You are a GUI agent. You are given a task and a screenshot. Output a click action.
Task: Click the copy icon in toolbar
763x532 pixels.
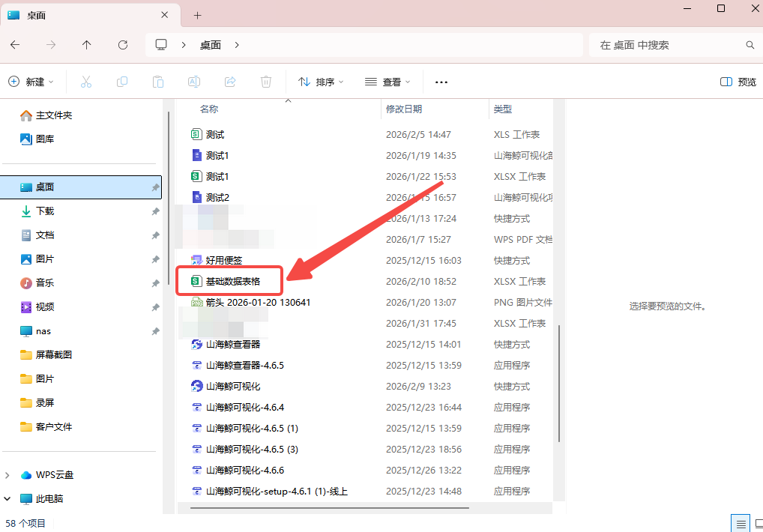tap(122, 82)
